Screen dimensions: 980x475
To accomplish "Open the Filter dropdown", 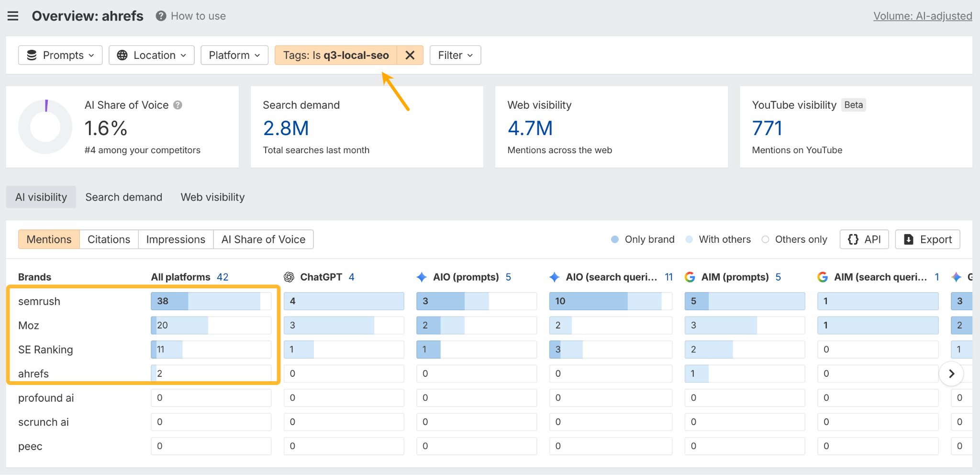I will 455,55.
